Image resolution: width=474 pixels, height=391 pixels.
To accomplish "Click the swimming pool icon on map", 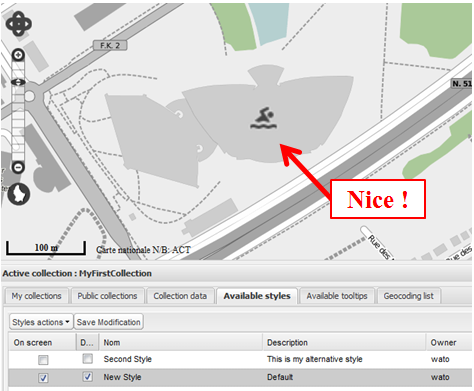I will point(264,118).
